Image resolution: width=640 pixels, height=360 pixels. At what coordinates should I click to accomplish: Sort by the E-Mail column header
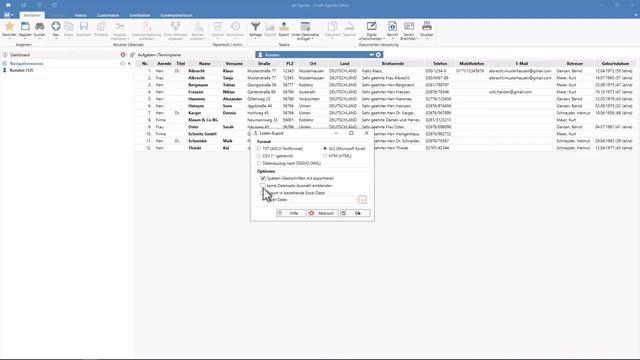[x=522, y=64]
